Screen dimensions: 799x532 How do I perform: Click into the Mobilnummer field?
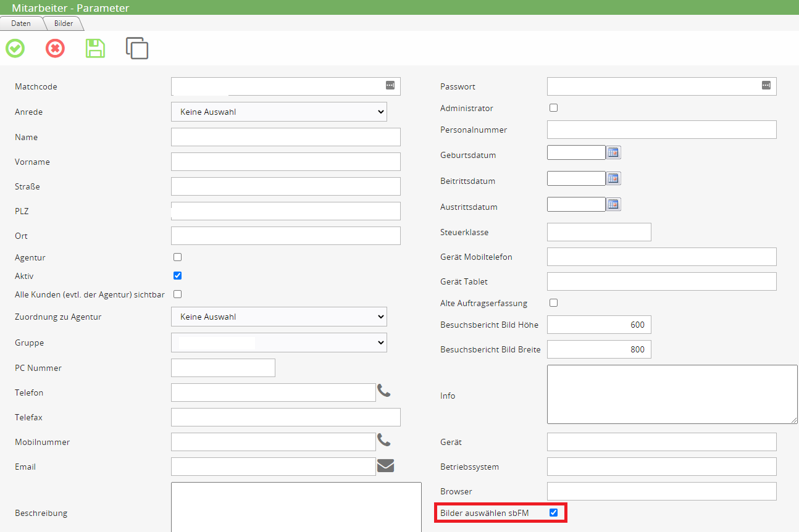click(x=274, y=442)
